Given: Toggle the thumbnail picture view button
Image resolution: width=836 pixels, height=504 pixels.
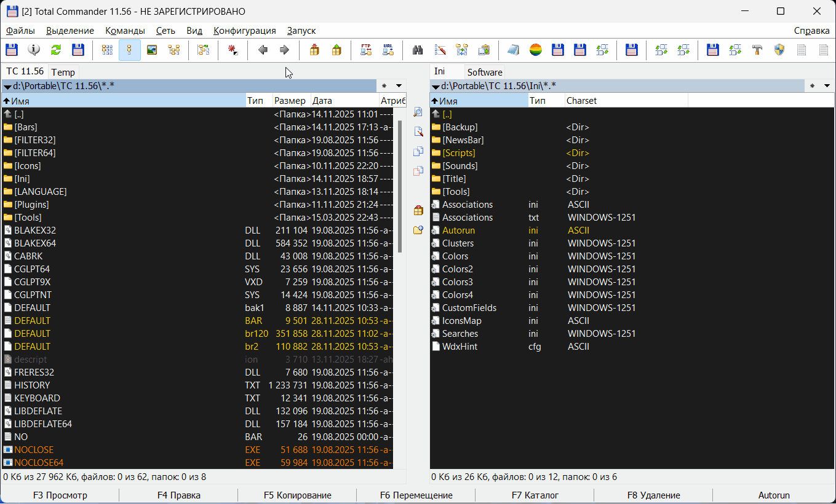Looking at the screenshot, I should 152,50.
